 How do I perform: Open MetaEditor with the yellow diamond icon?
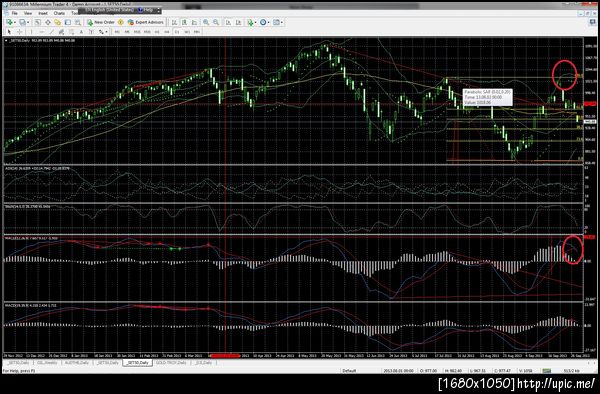coord(121,22)
